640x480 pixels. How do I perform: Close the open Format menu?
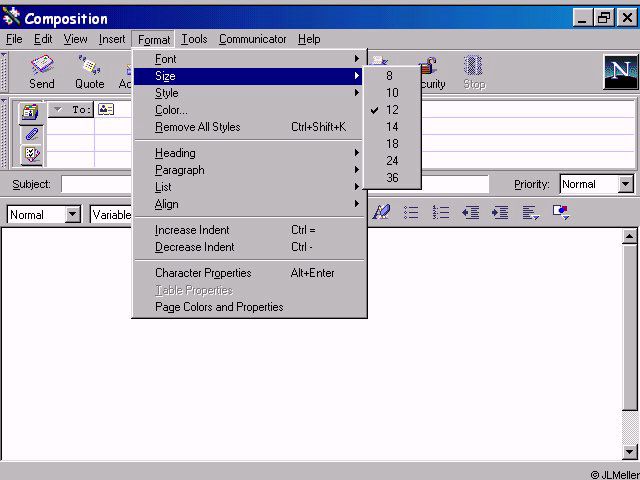click(x=153, y=40)
